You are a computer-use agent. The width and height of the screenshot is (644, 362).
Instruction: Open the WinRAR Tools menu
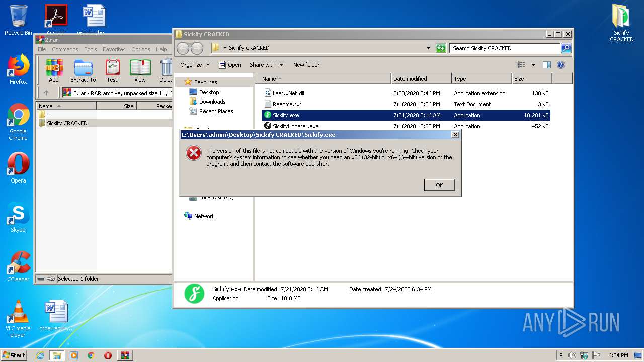pos(91,49)
